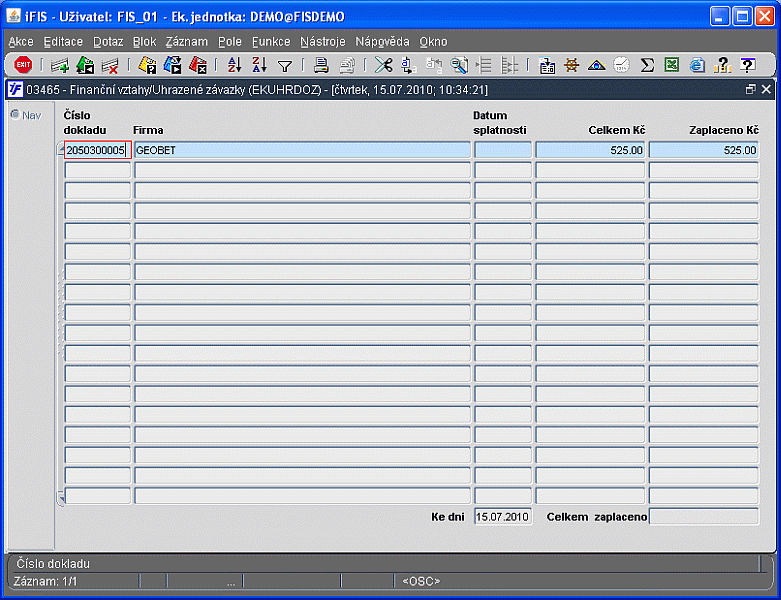The height and width of the screenshot is (600, 781).
Task: Close the inner EKUHRDOZ form window
Action: point(766,89)
